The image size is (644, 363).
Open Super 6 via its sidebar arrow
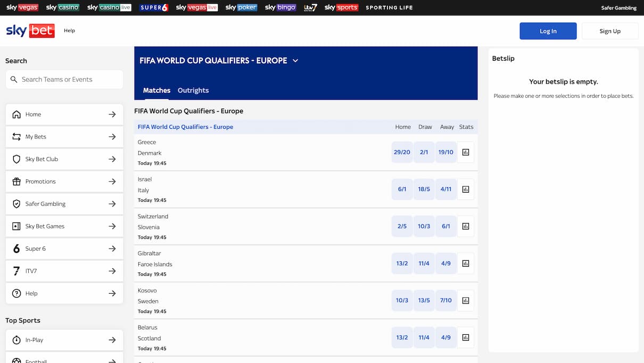(112, 249)
